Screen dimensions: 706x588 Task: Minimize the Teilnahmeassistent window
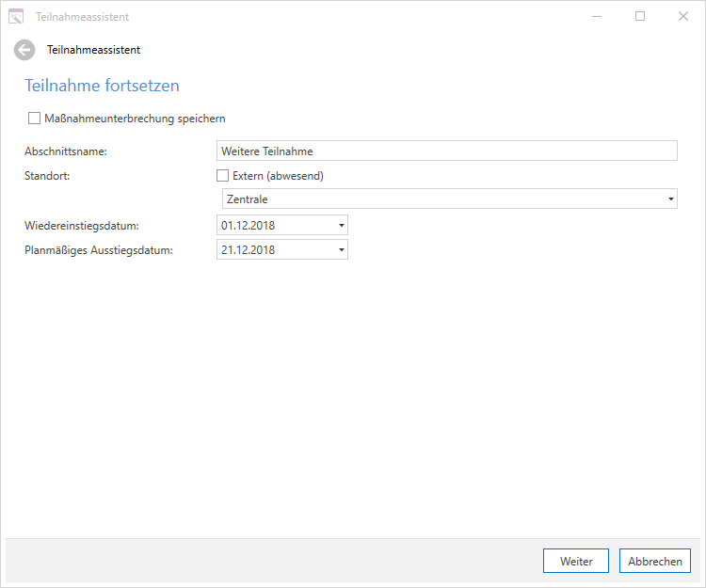coord(597,16)
